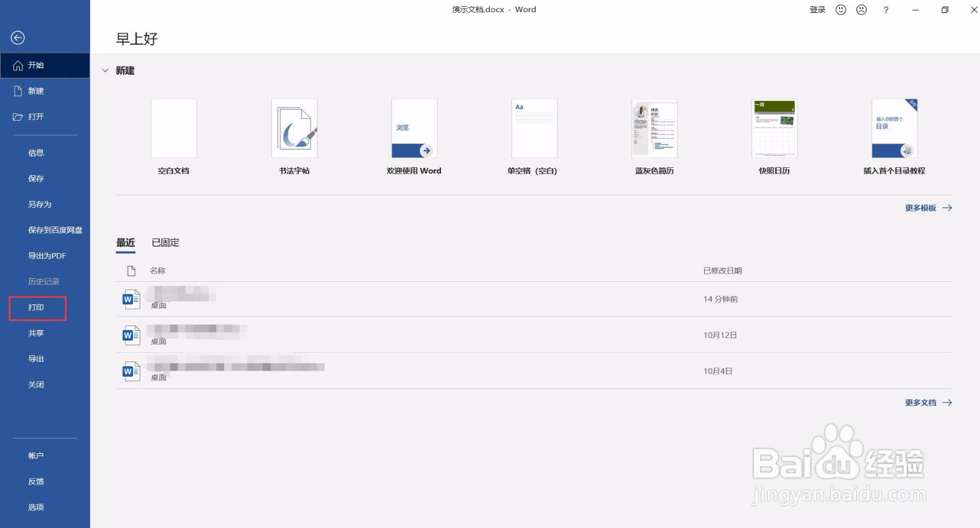Click the 10月12日 date cell
This screenshot has height=528, width=980.
720,335
